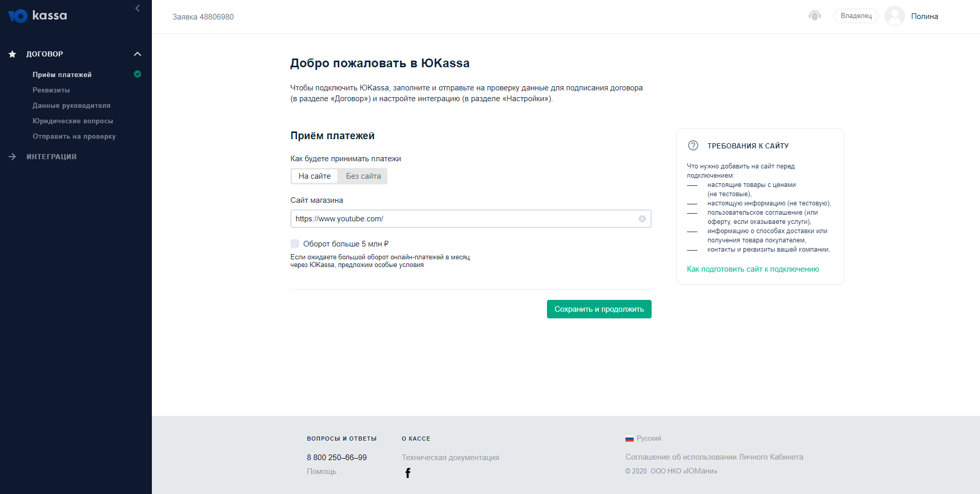Open Соглашение об использовании Личного Кабинета

[x=714, y=457]
